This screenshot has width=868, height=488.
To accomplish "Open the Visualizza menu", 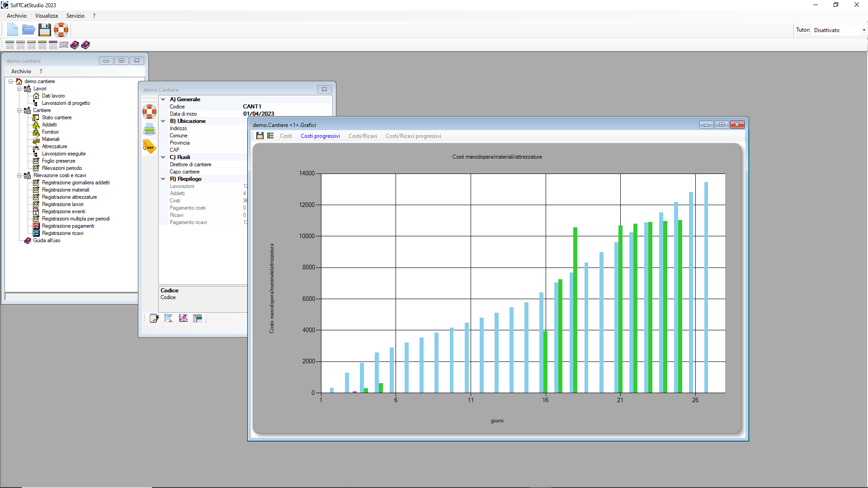I will [x=47, y=16].
